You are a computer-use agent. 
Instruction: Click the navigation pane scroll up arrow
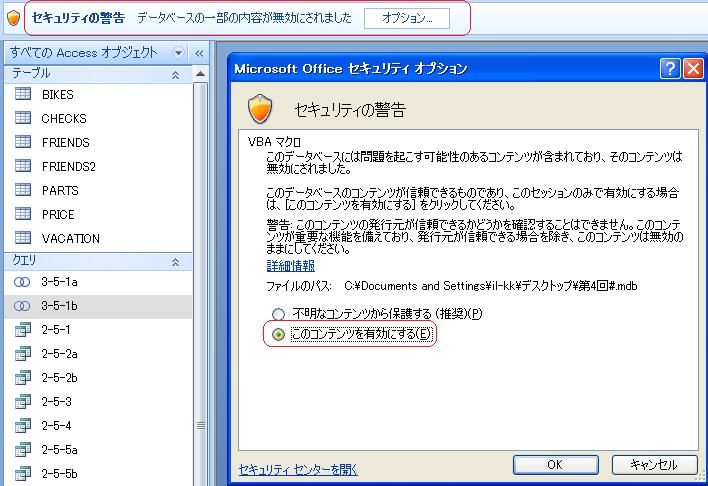click(x=200, y=74)
